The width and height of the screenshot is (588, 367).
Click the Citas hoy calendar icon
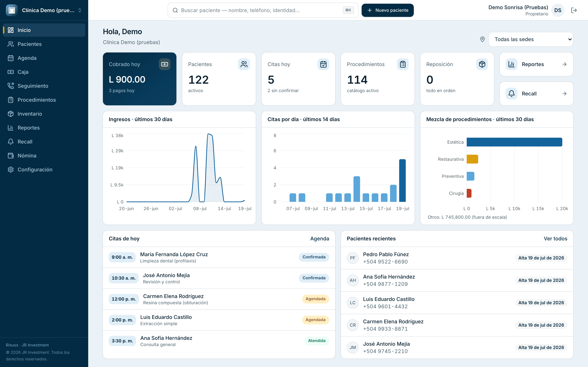(323, 64)
